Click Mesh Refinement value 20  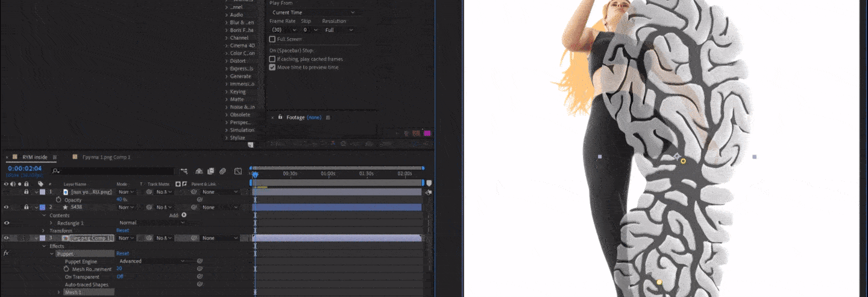[119, 269]
